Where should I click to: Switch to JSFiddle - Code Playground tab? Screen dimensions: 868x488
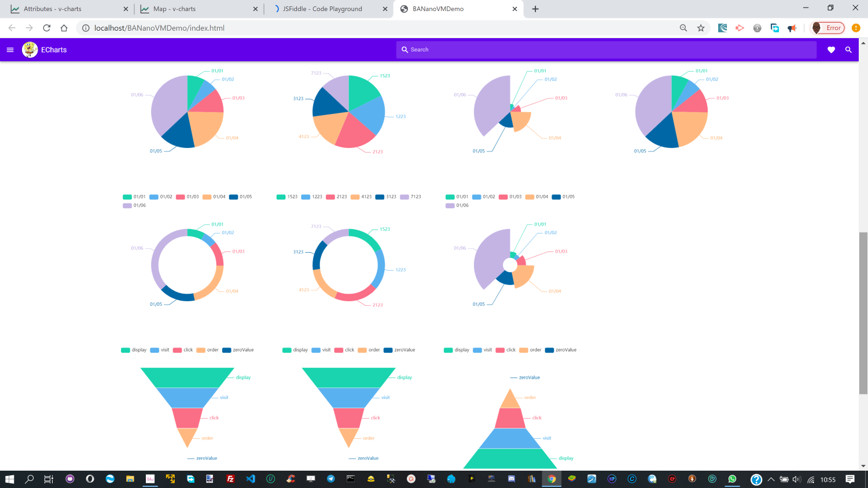click(x=328, y=9)
